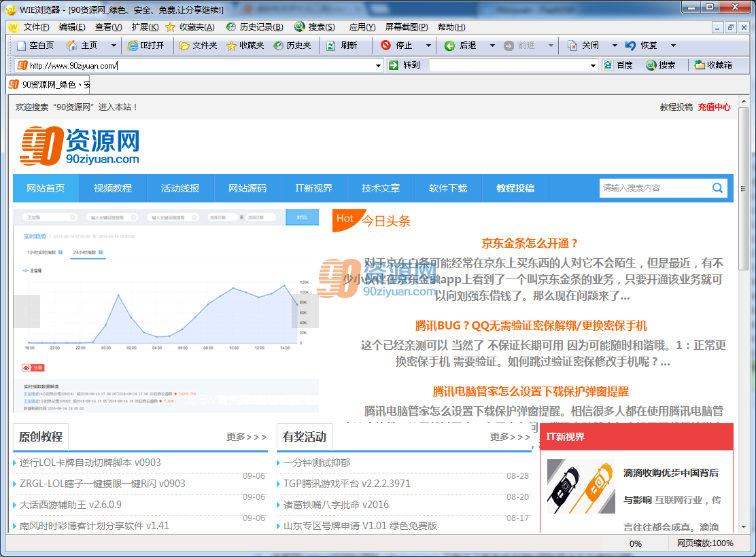Click the magnifier in site search box

[717, 188]
